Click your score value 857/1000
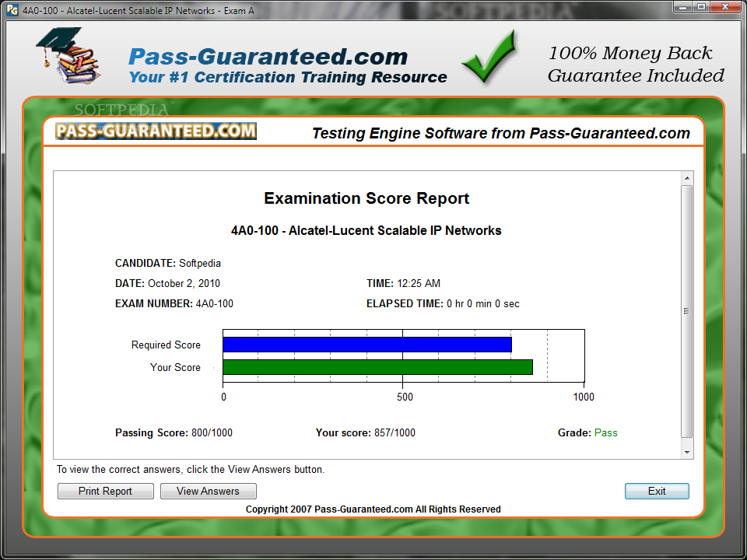This screenshot has width=747, height=560. pos(395,433)
